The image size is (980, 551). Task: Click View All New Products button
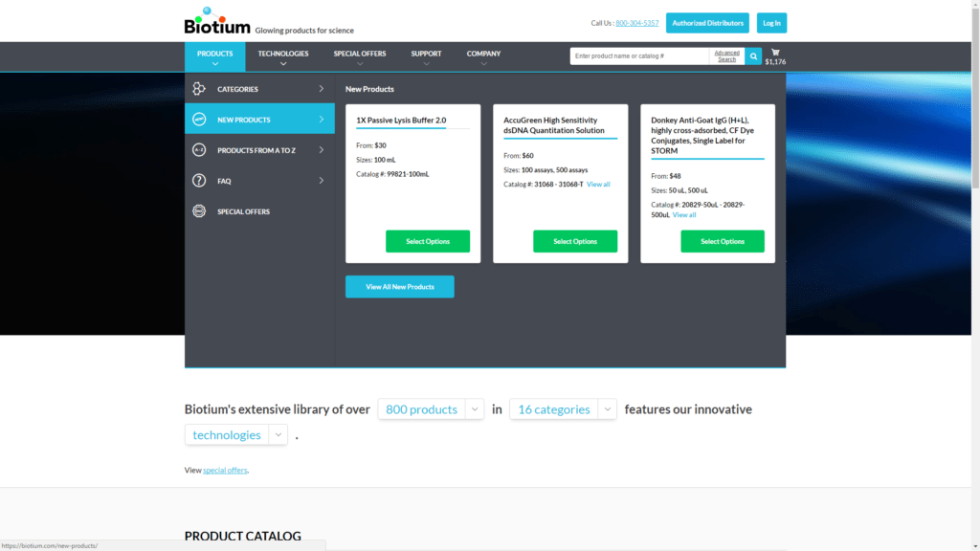click(x=400, y=287)
